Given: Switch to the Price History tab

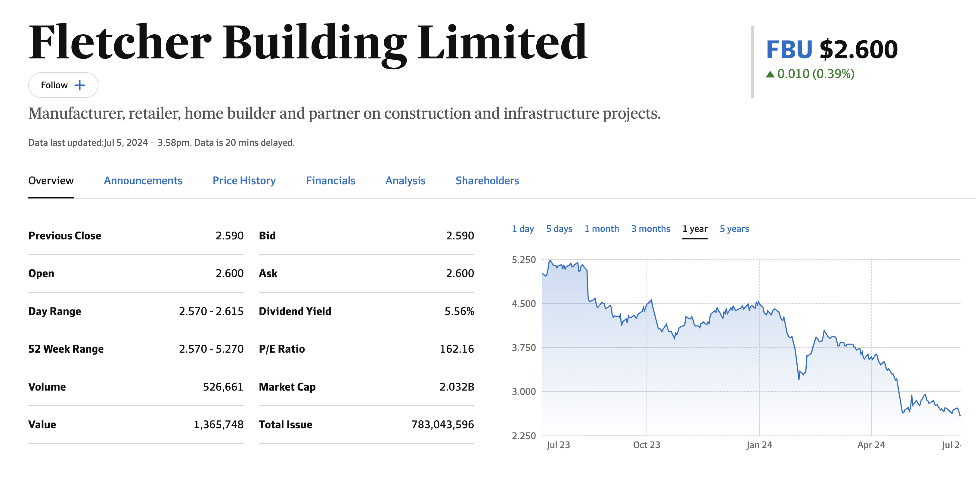Looking at the screenshot, I should 244,180.
